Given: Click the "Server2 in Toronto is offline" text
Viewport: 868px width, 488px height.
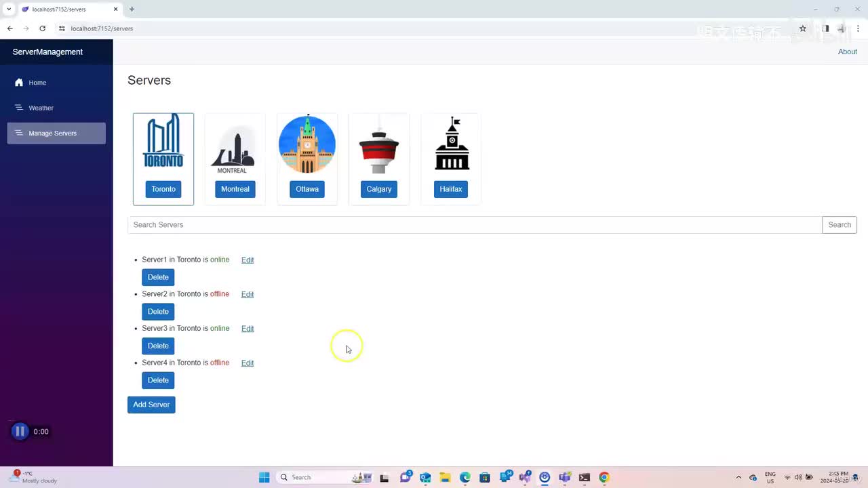Looking at the screenshot, I should coord(186,294).
